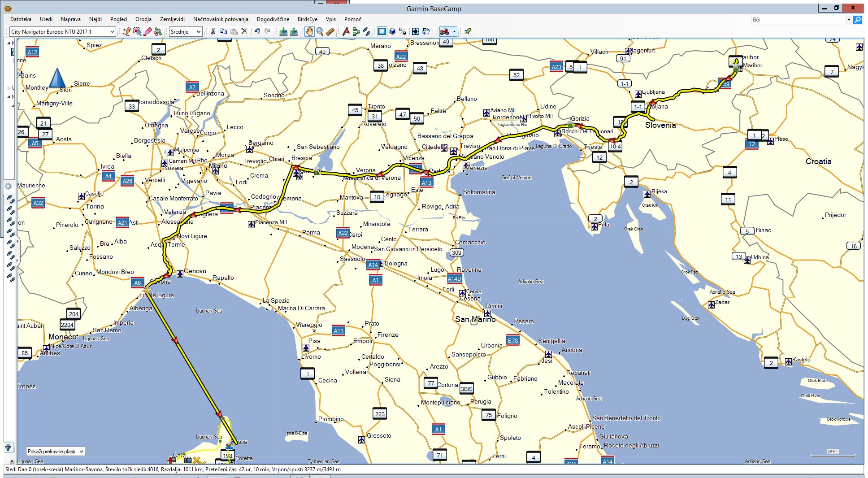This screenshot has width=868, height=478.
Task: Focus the Išči search field
Action: [x=798, y=20]
